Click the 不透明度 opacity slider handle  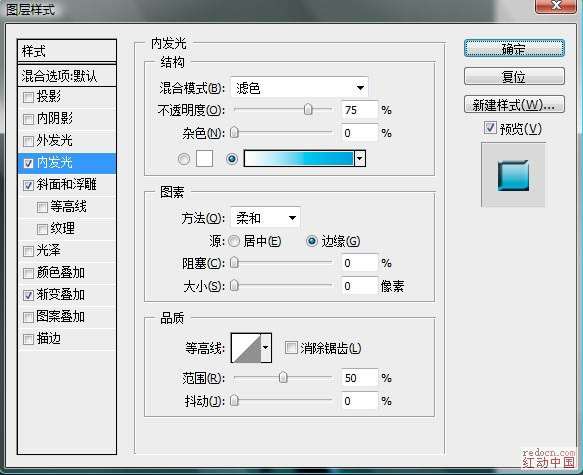coord(308,109)
